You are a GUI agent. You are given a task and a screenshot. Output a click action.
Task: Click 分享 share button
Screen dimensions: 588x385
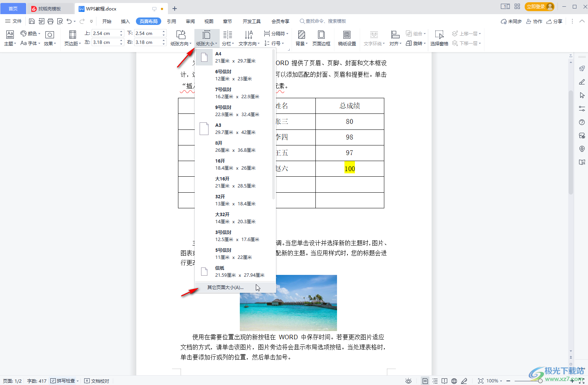pos(554,21)
